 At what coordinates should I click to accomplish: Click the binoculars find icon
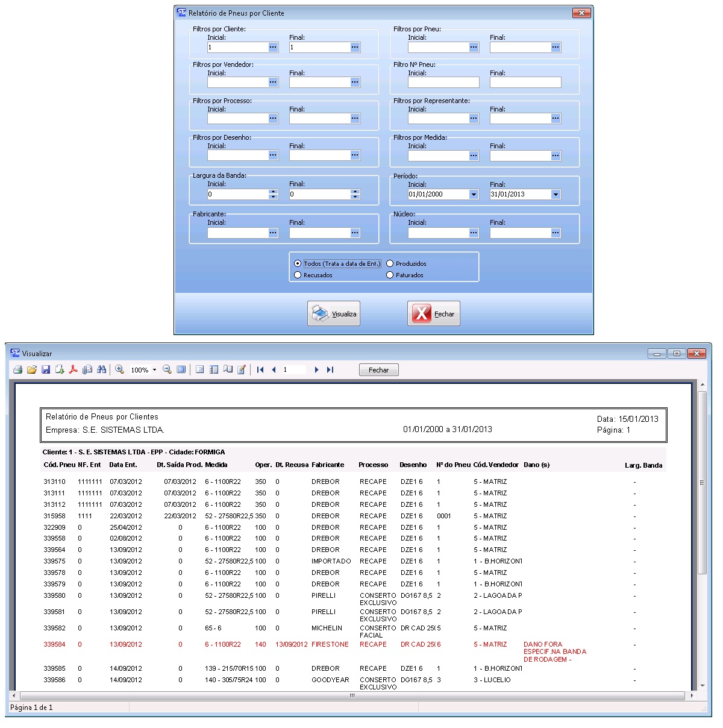(x=101, y=370)
